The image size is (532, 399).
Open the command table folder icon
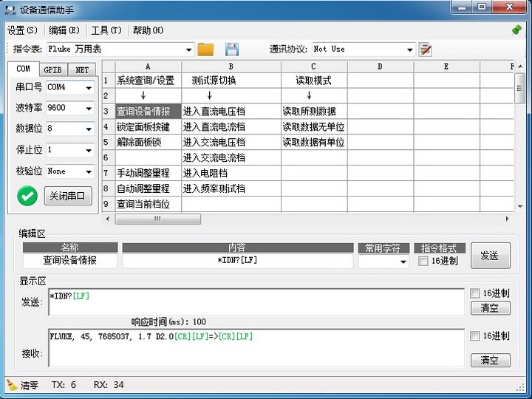[x=205, y=50]
